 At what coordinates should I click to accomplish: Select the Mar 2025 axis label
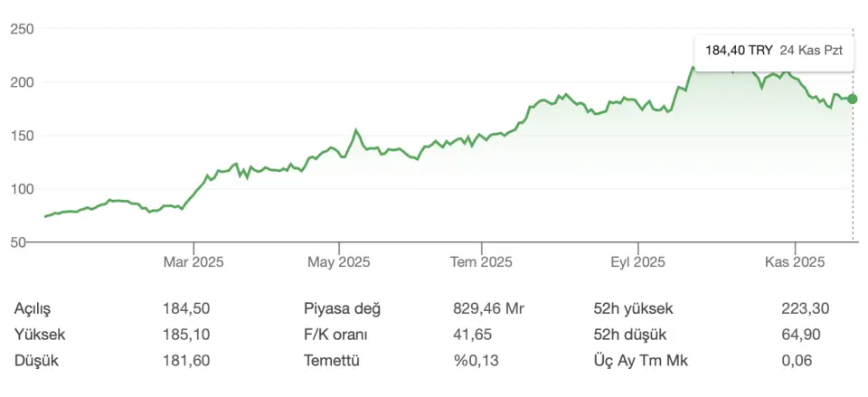click(x=193, y=262)
